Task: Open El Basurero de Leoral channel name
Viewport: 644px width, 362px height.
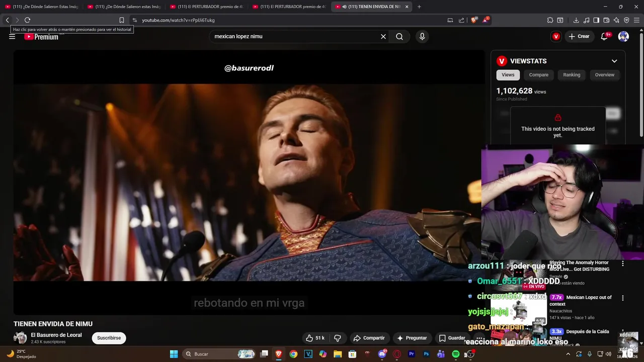Action: 56,335
